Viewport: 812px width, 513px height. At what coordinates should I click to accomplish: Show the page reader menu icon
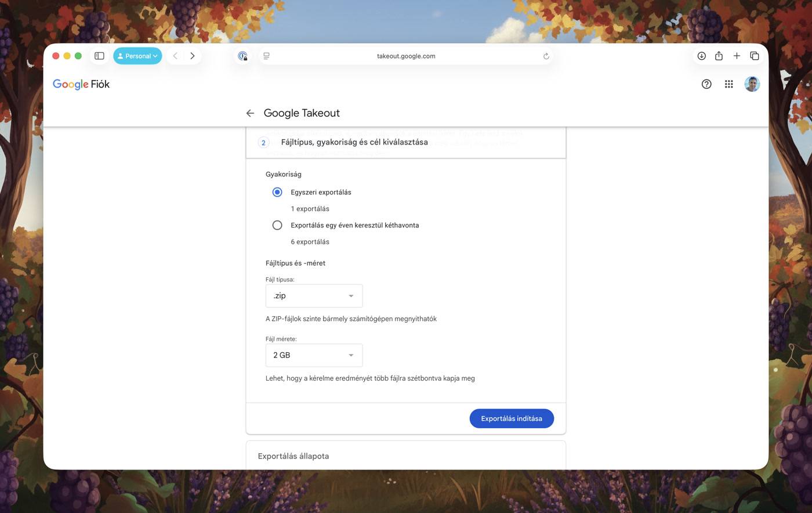pos(267,56)
